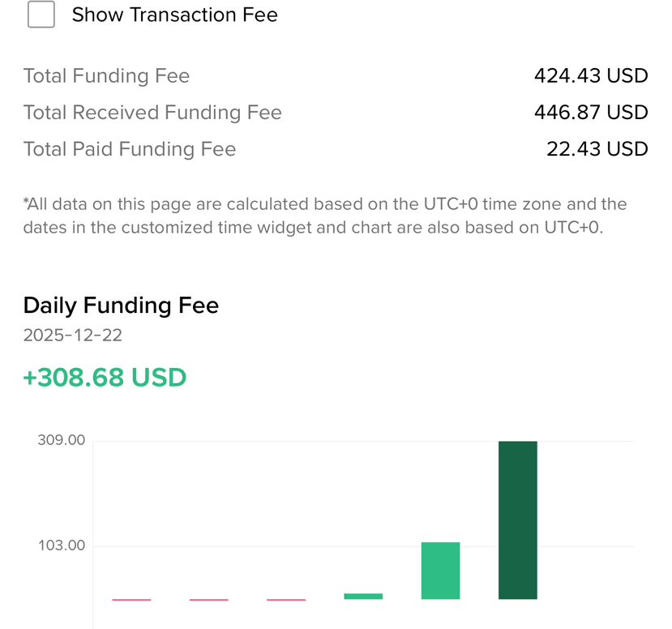
Task: Select the Total Paid Funding Fee label
Action: pos(130,149)
